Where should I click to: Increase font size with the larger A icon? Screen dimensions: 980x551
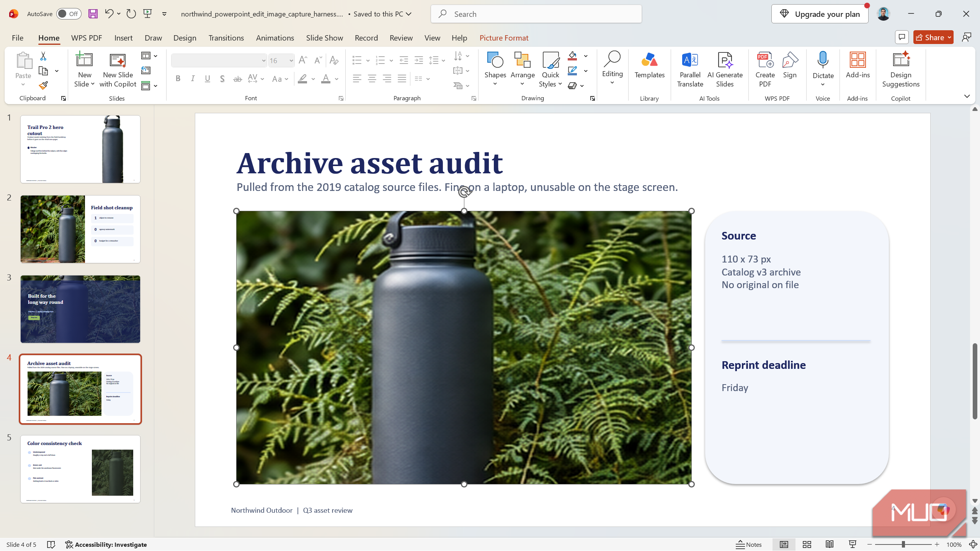(x=303, y=60)
